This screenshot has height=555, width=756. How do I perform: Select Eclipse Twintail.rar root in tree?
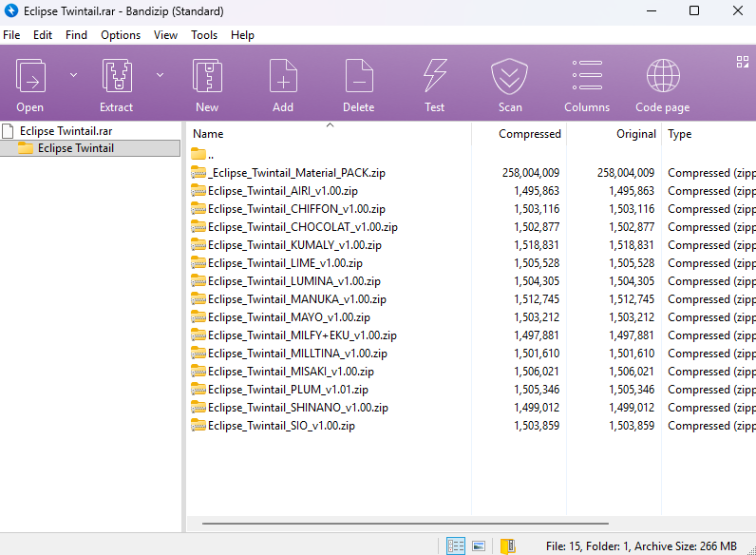click(x=66, y=131)
